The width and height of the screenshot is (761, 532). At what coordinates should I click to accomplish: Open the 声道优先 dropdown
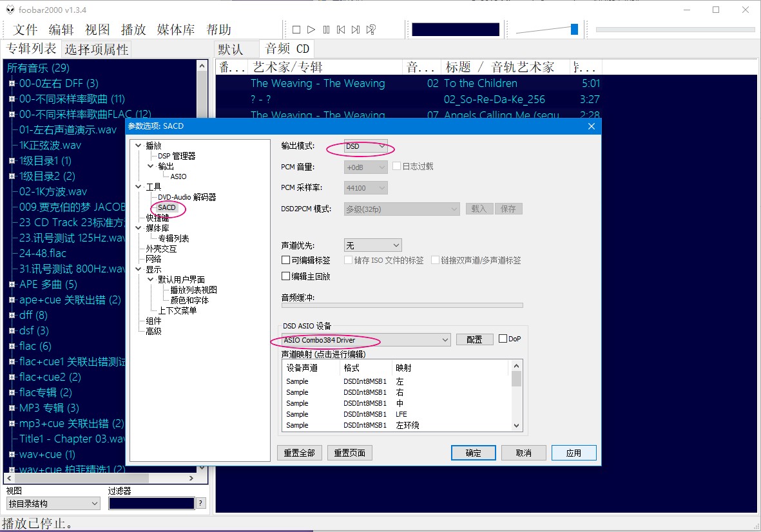(x=372, y=245)
